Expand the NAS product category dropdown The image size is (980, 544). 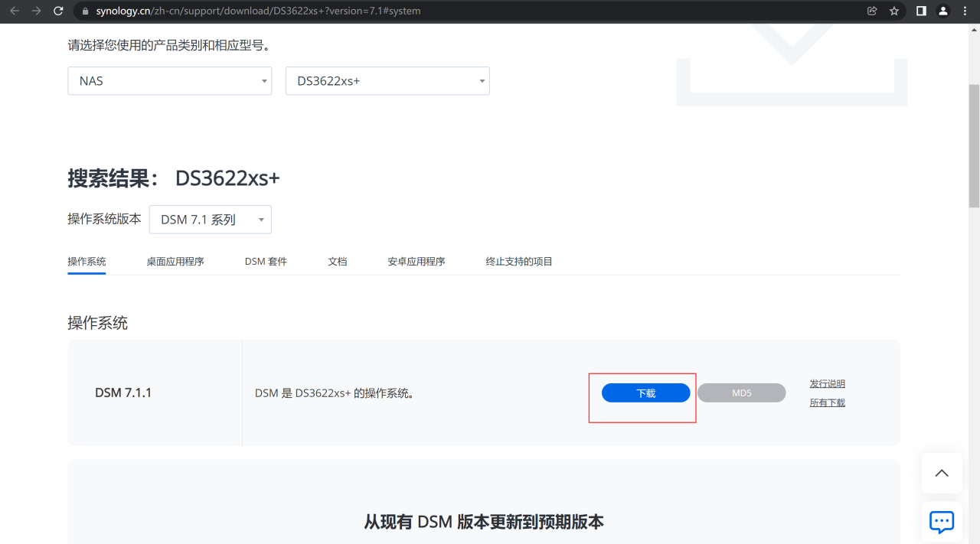[x=169, y=80]
